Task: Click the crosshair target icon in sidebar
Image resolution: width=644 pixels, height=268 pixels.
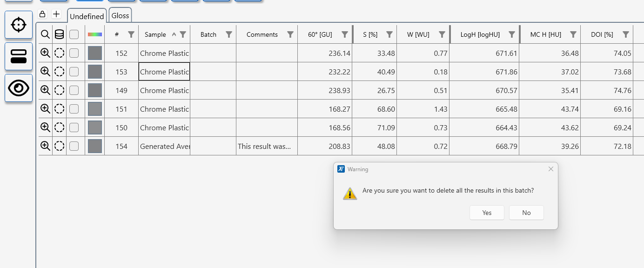Action: (x=19, y=25)
